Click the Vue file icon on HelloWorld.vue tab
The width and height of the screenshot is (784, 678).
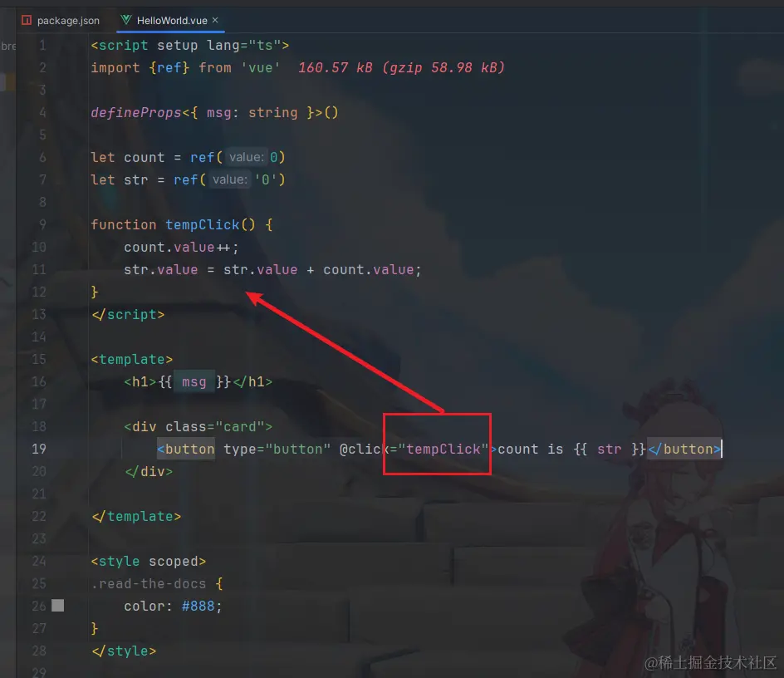tap(126, 20)
